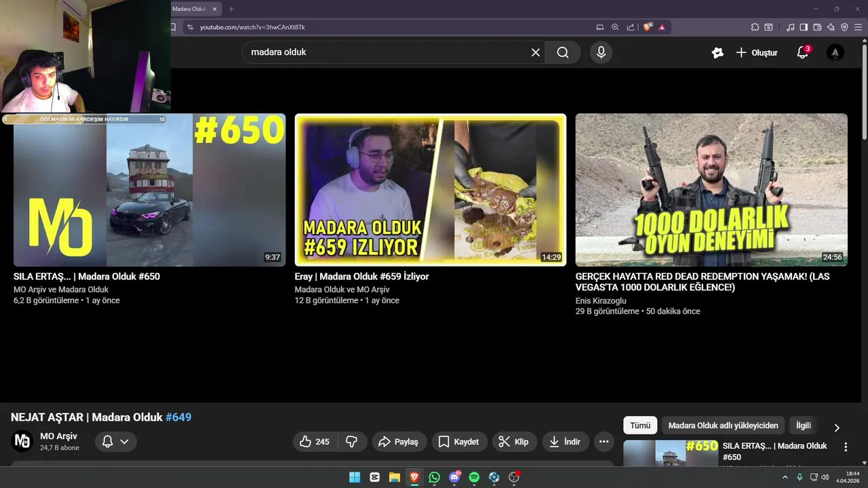Play Madara Olduk #659 İzliyor thumbnail
The image size is (868, 488).
(431, 190)
